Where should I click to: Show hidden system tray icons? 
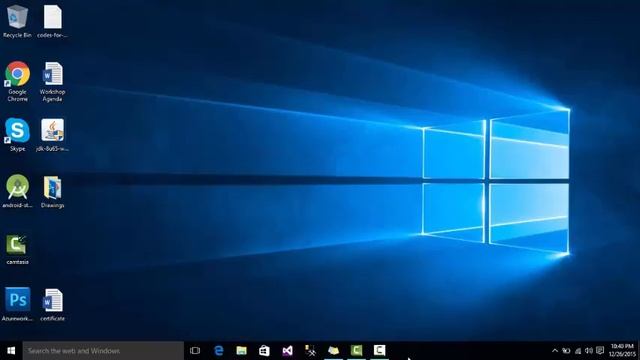click(555, 351)
